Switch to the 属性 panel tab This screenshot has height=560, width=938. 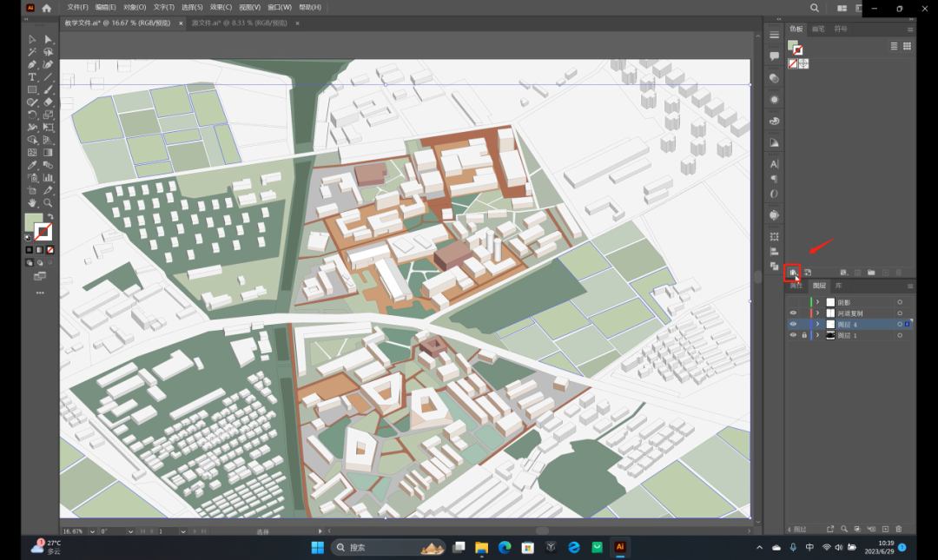pyautogui.click(x=796, y=286)
